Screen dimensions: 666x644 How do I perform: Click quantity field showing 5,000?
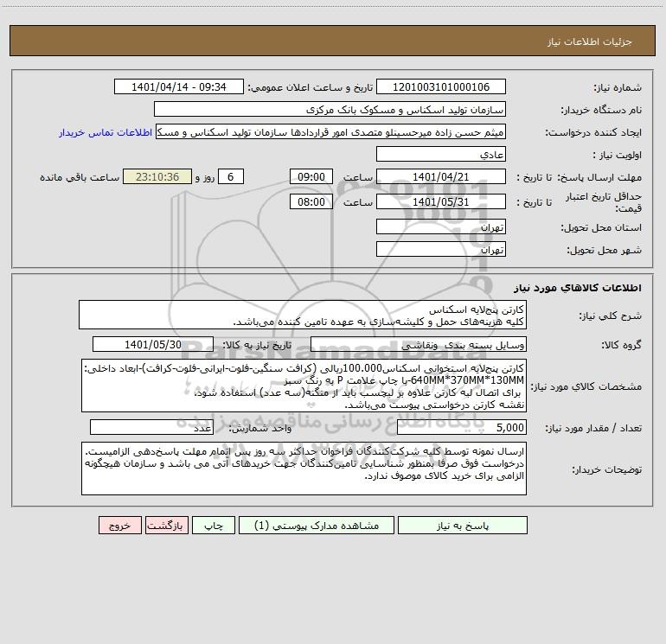tap(462, 428)
